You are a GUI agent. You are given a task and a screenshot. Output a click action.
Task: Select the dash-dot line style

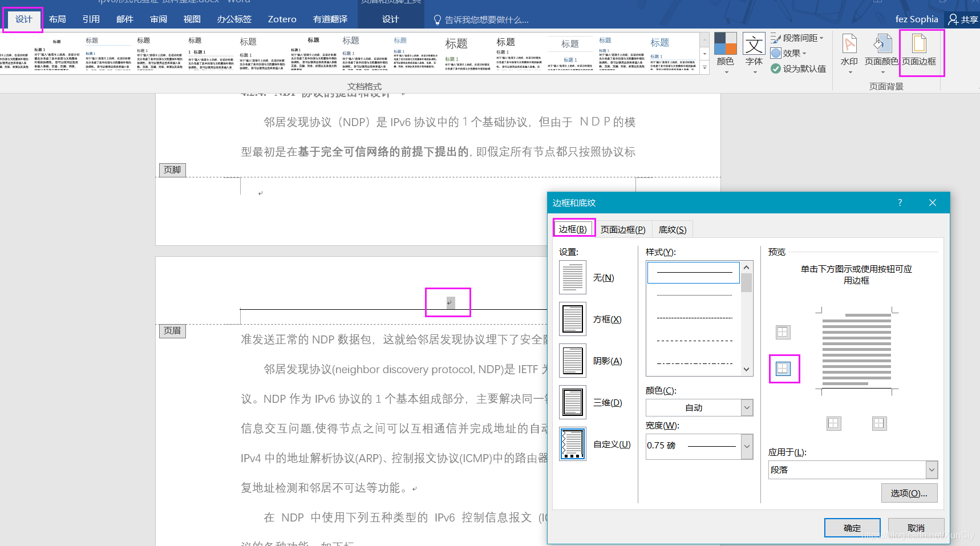[x=694, y=363]
